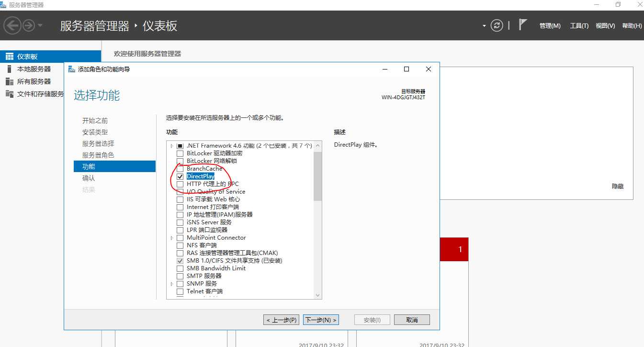Enable IP 地址管理(IPAM)服务器 checkbox
The image size is (644, 347).
coord(180,215)
